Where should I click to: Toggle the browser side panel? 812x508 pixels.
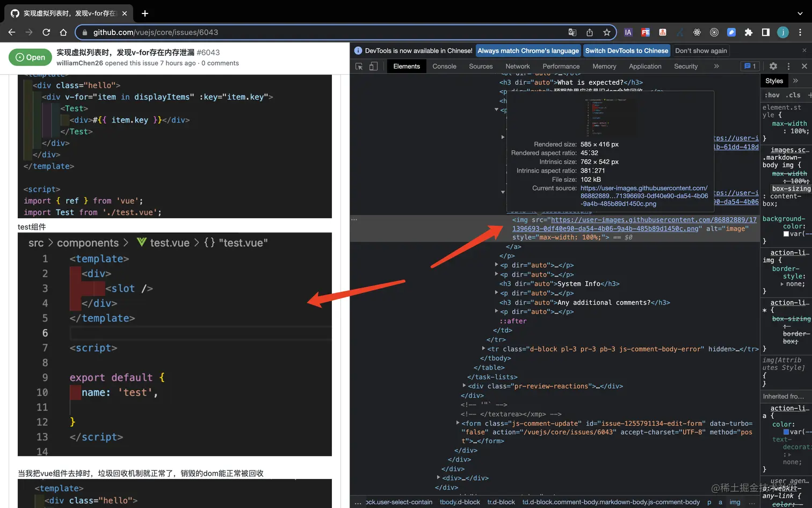766,32
